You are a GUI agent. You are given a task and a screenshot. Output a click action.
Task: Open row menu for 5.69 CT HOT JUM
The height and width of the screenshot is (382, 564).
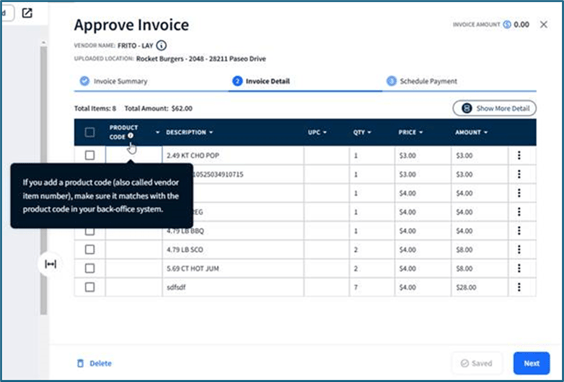519,268
